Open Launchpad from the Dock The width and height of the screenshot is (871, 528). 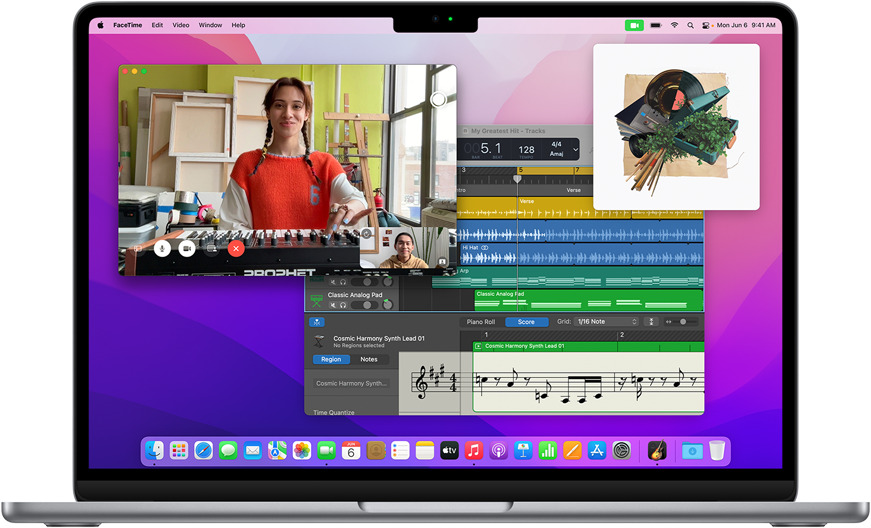point(179,451)
